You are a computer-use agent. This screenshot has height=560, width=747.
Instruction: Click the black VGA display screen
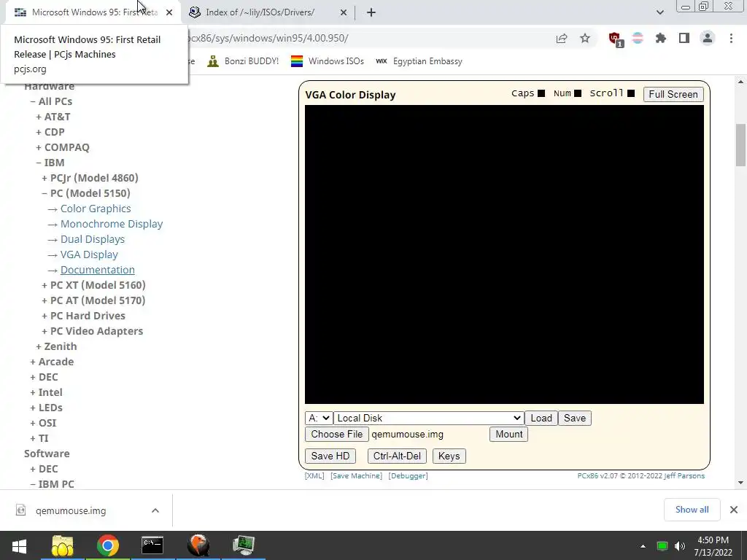point(504,254)
